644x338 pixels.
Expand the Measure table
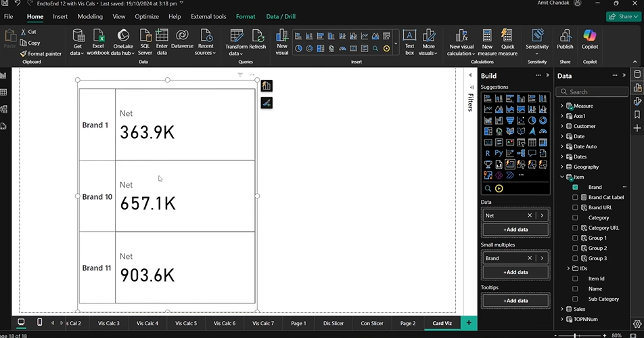tap(562, 106)
